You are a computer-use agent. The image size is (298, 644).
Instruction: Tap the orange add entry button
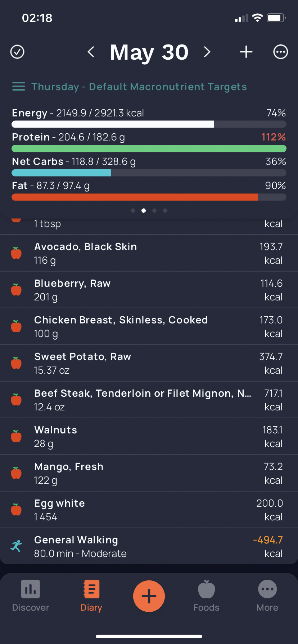point(149,596)
